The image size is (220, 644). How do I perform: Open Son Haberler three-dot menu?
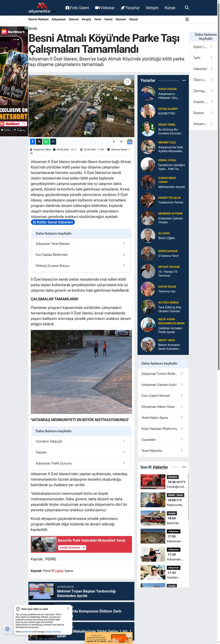point(184,467)
